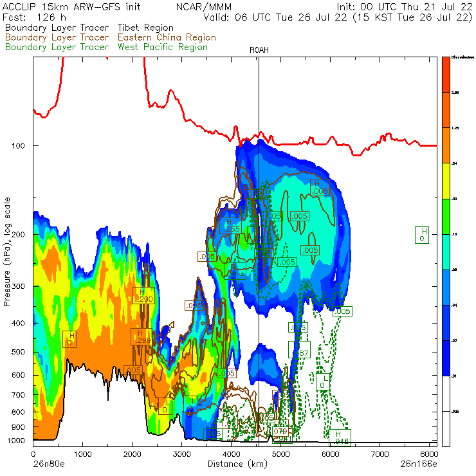The height and width of the screenshot is (476, 476).
Task: Click the '(15 KST Tue 26 Jul 22)' text
Action: tap(413, 17)
